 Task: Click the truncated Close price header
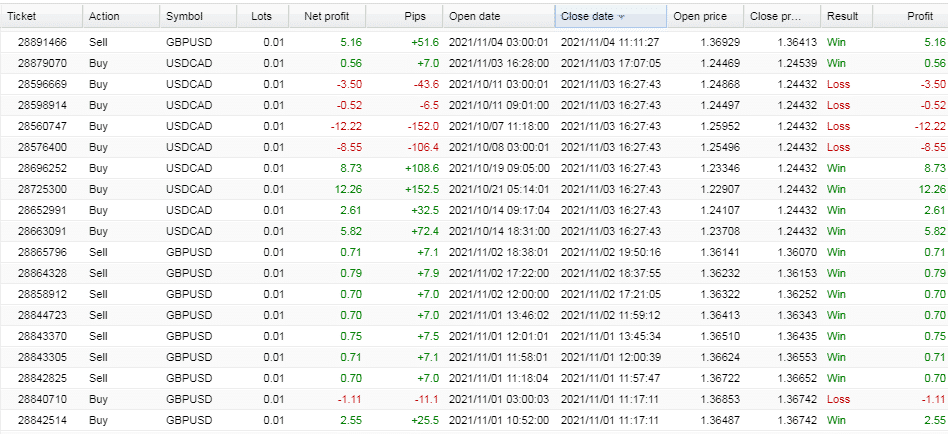click(x=782, y=16)
